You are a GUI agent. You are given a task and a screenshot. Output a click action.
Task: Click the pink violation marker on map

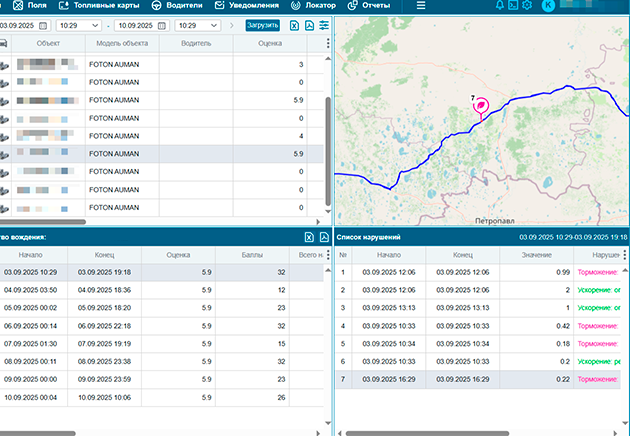click(481, 105)
